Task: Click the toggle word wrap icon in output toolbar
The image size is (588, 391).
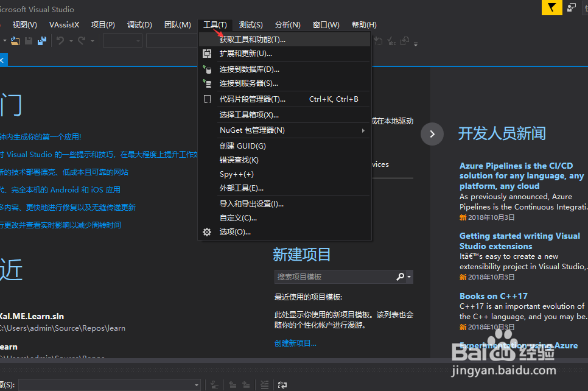Action: [x=282, y=385]
